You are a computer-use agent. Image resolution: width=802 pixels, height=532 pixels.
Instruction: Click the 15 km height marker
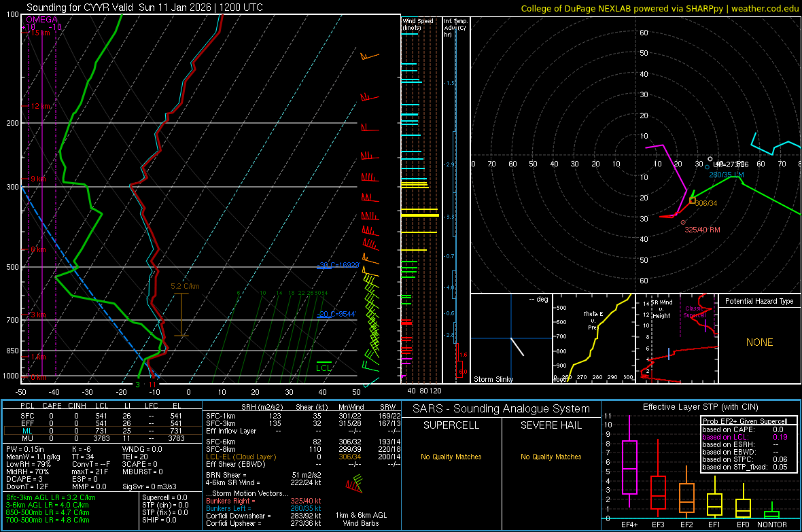[x=40, y=33]
